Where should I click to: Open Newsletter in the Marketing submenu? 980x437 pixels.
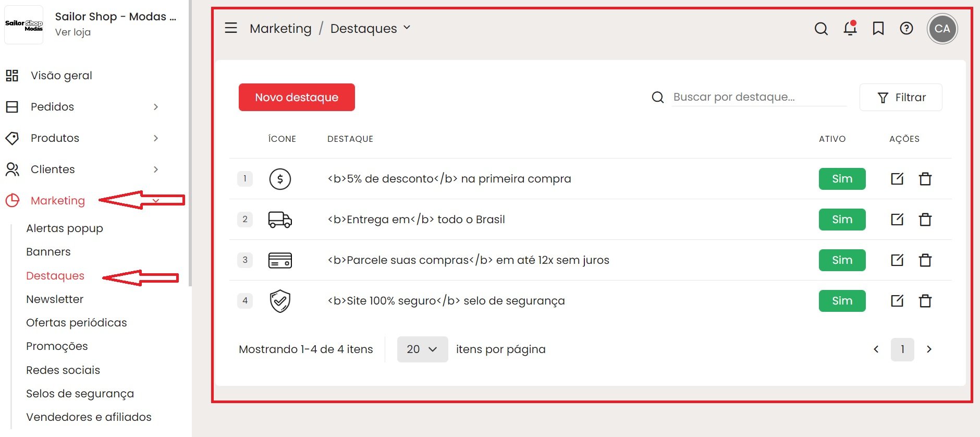pos(55,299)
